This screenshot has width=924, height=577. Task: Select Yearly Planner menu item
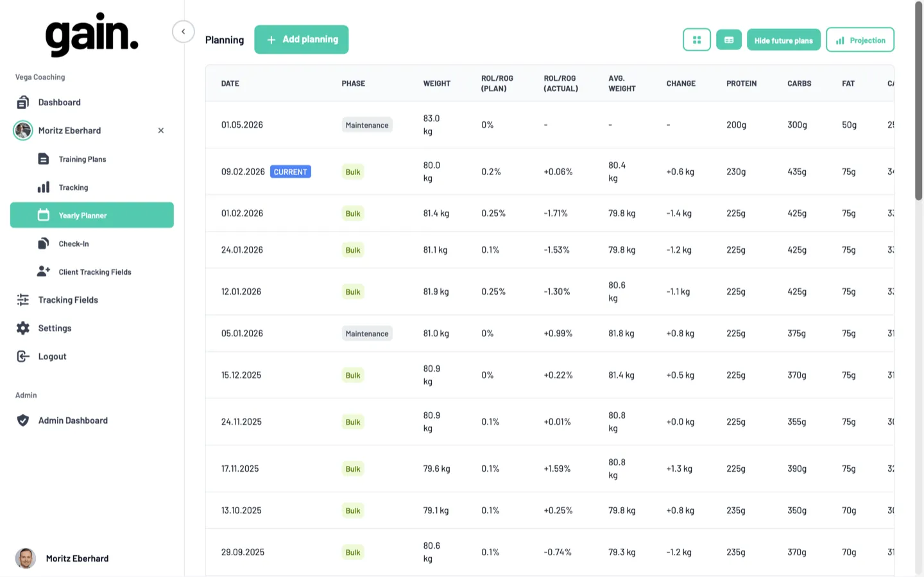[92, 215]
